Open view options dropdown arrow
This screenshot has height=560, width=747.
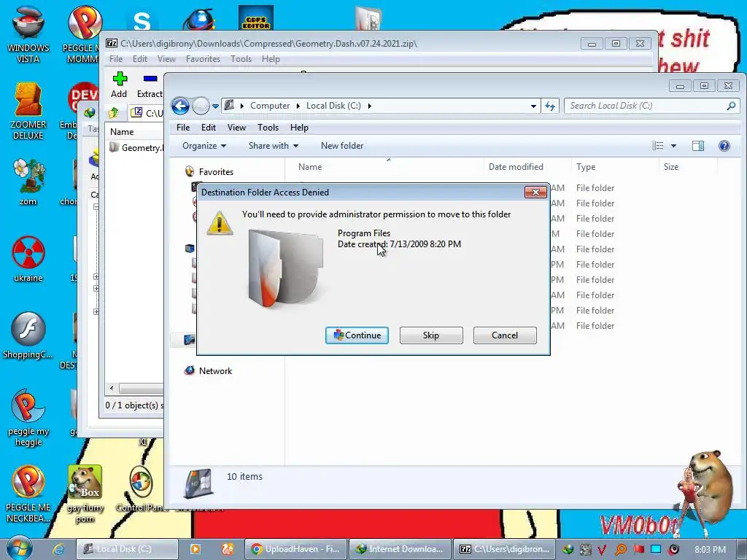click(673, 146)
